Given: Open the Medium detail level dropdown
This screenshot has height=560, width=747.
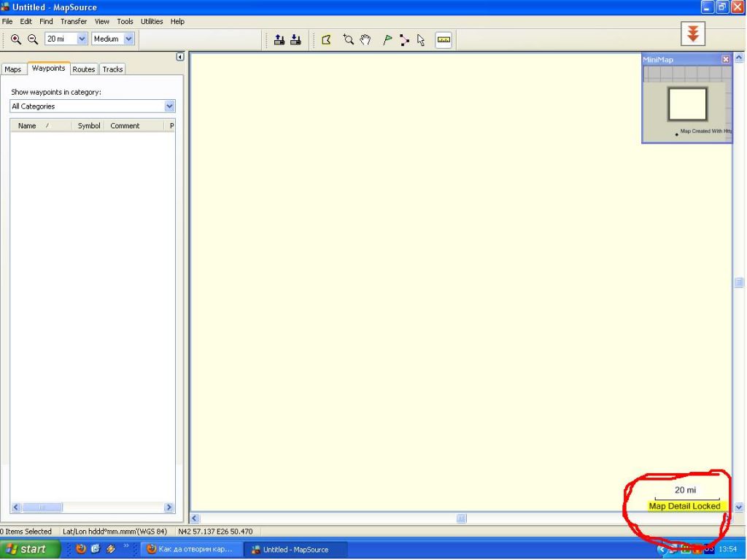Looking at the screenshot, I should [x=128, y=39].
